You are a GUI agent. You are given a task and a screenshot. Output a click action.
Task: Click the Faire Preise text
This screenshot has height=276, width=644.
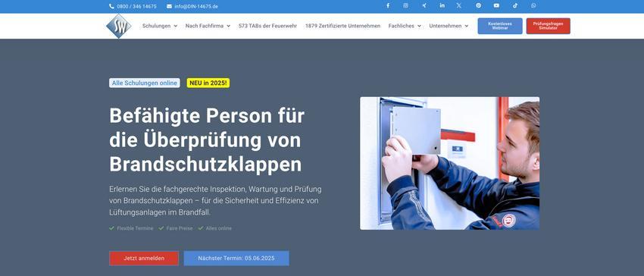[x=180, y=228]
